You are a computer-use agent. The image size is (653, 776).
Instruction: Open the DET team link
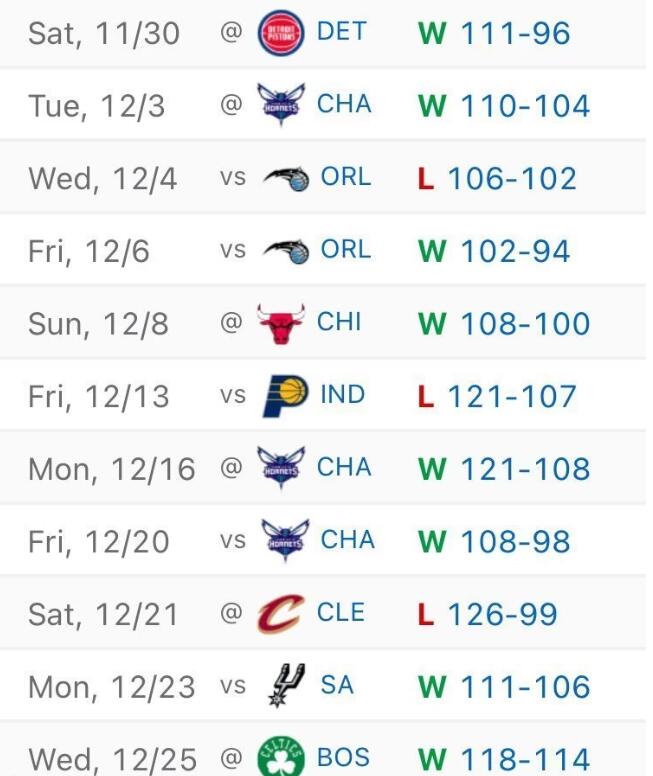pos(341,31)
